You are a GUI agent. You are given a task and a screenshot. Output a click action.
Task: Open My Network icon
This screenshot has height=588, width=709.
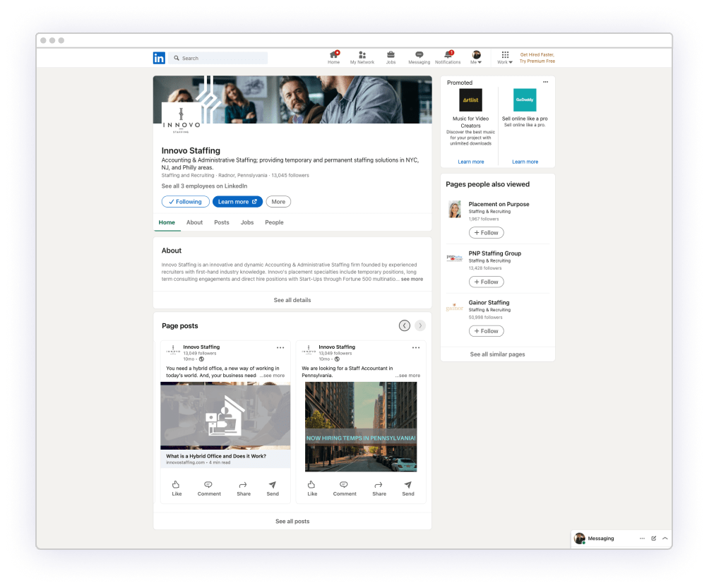point(362,57)
